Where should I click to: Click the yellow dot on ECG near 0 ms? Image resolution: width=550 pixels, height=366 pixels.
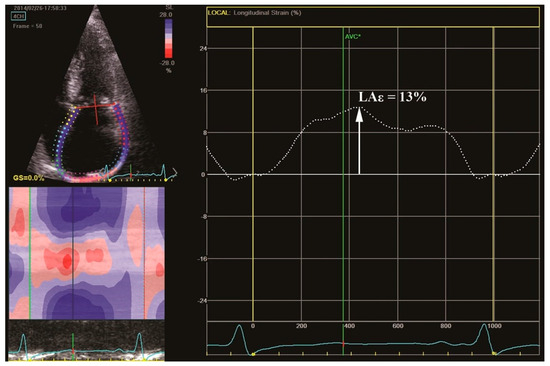click(253, 354)
